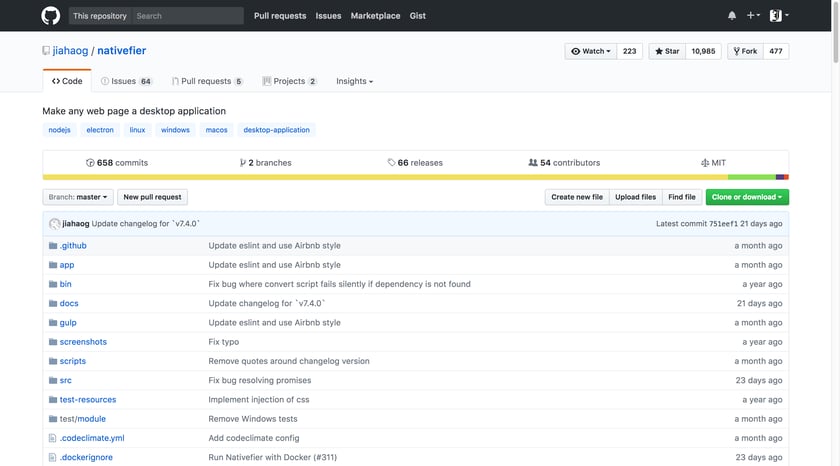The height and width of the screenshot is (466, 840).
Task: Open the Insights dropdown tab
Action: point(355,81)
